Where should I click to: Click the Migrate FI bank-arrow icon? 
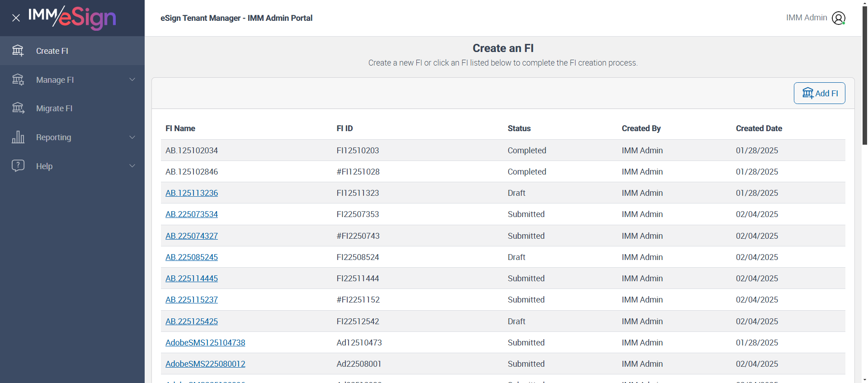point(18,108)
